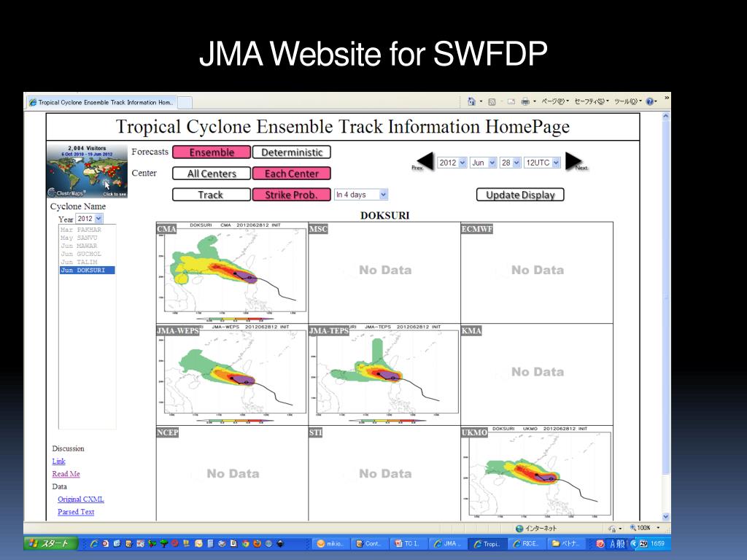747x560 pixels.
Task: Open the Discussion Link hyperlink
Action: [58, 461]
